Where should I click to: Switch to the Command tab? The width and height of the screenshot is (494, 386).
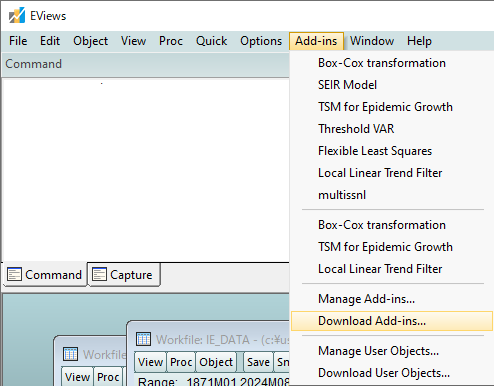pos(45,274)
